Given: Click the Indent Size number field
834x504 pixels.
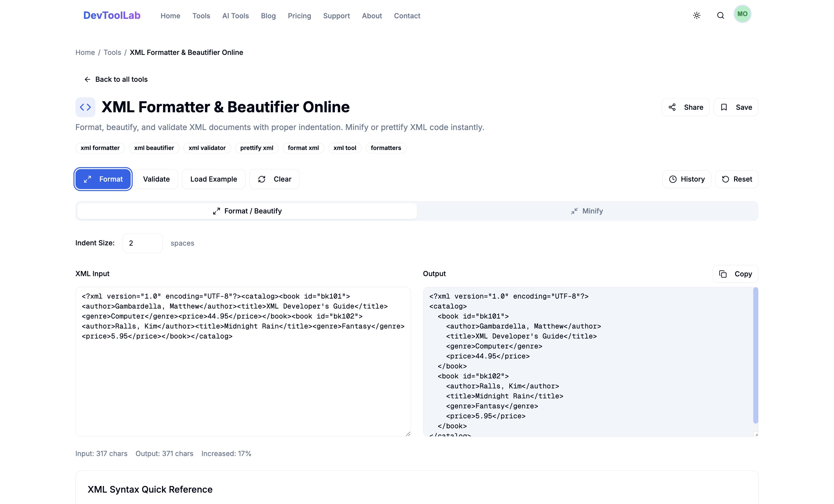Looking at the screenshot, I should [142, 243].
